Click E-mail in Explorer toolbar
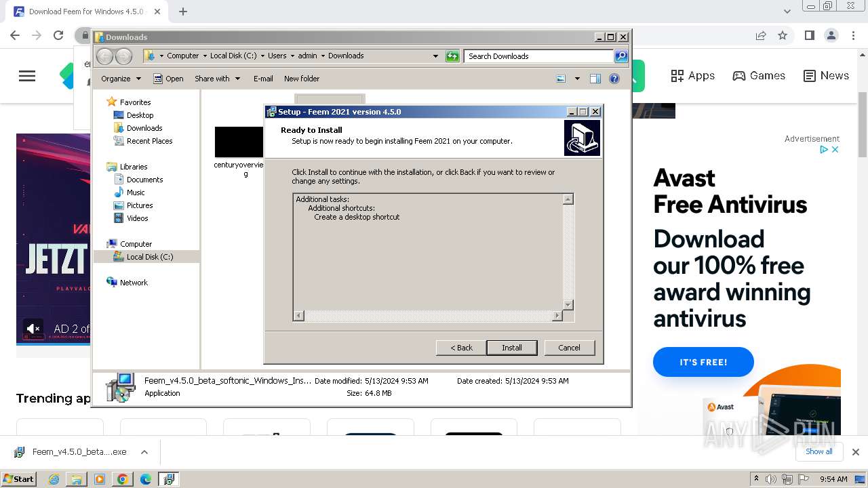 coord(263,79)
